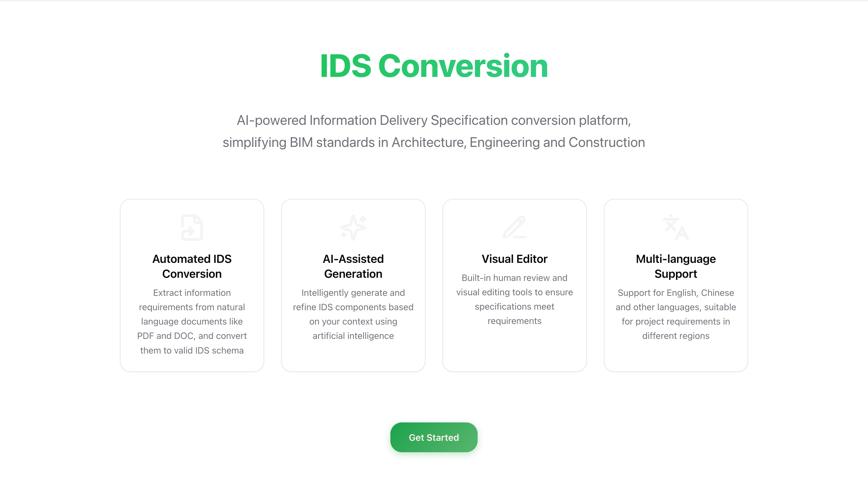Click the green IDS Conversion heading
868x493 pixels.
pyautogui.click(x=433, y=66)
